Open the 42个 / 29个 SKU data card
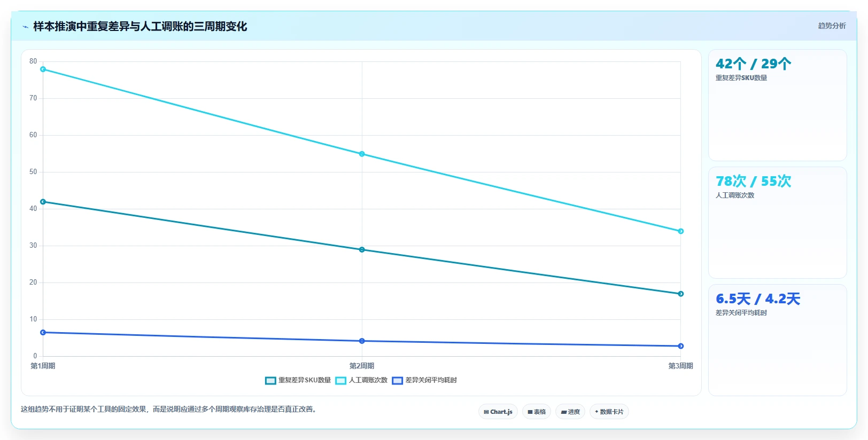This screenshot has height=440, width=868. click(x=778, y=105)
